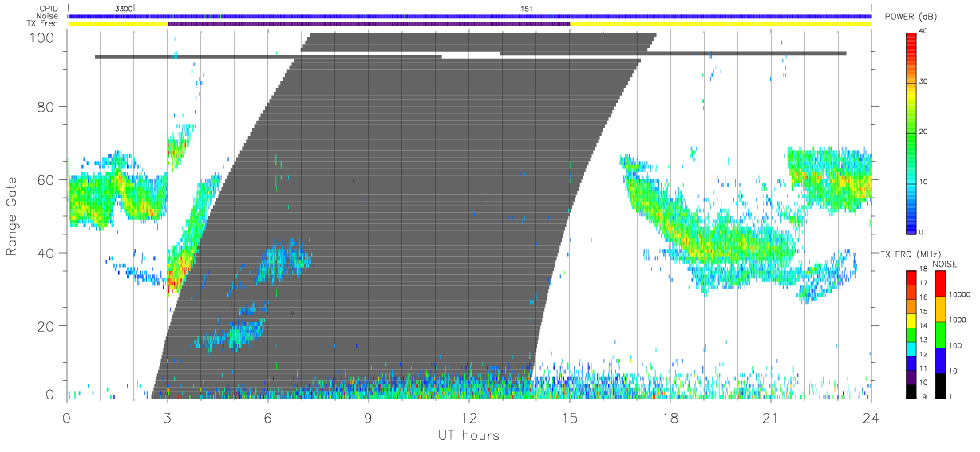This screenshot has width=980, height=452.
Task: Click the 24 tick on UT hours axis
Action: point(871,417)
